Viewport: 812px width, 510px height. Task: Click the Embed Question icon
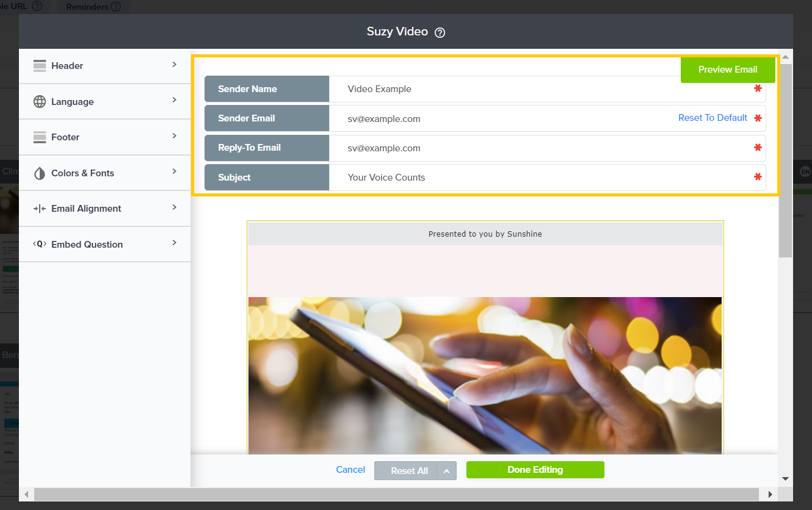(40, 244)
